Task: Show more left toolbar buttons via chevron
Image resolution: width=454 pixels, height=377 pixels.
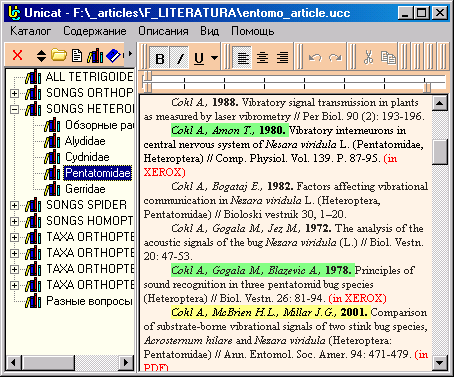Action: click(x=130, y=53)
